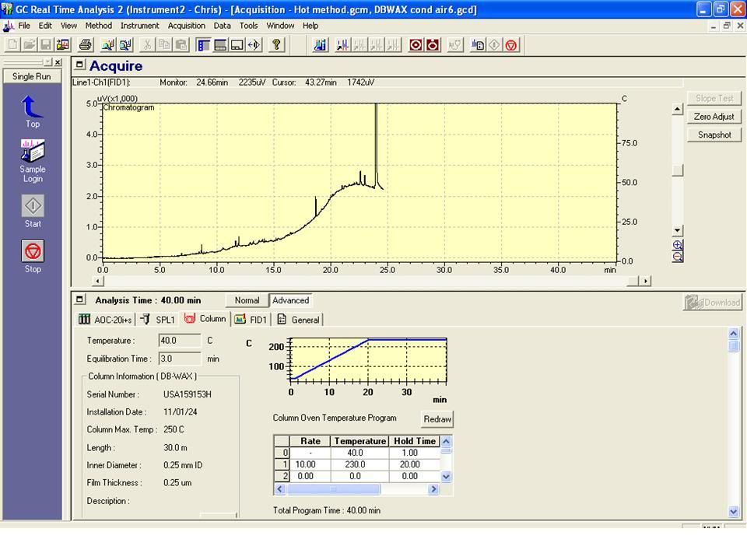Open Sample Login from the sidebar
Viewport: 747px width, 560px height.
click(33, 151)
